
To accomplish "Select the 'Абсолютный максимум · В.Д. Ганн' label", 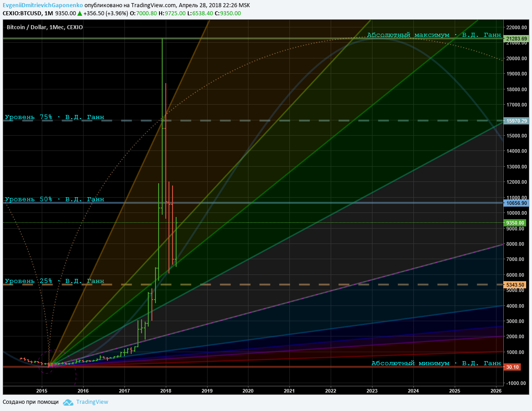I will pos(434,35).
